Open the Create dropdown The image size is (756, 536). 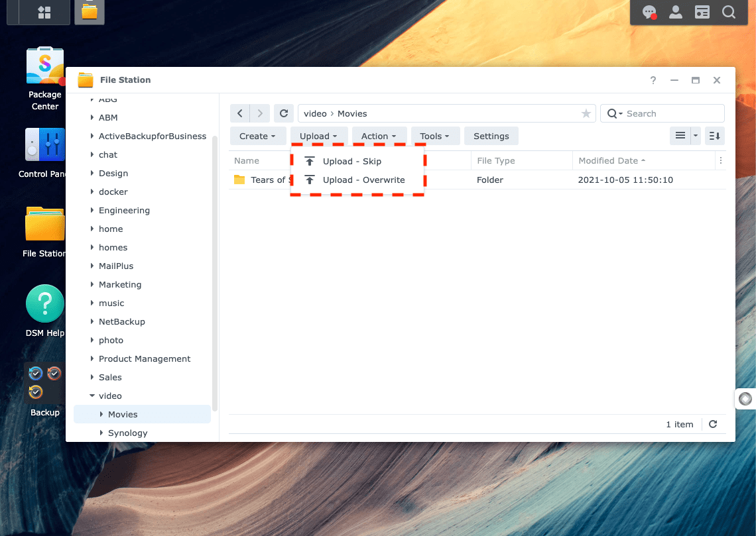pyautogui.click(x=257, y=136)
